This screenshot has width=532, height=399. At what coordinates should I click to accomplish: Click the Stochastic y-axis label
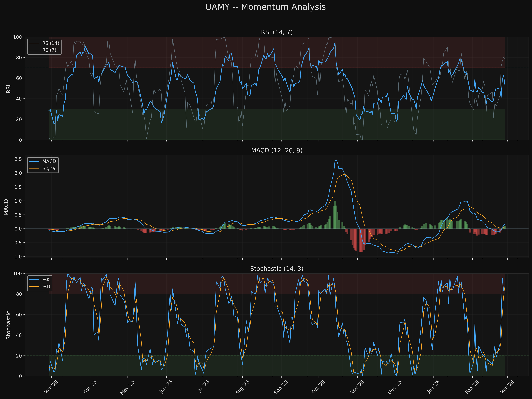[x=8, y=325]
